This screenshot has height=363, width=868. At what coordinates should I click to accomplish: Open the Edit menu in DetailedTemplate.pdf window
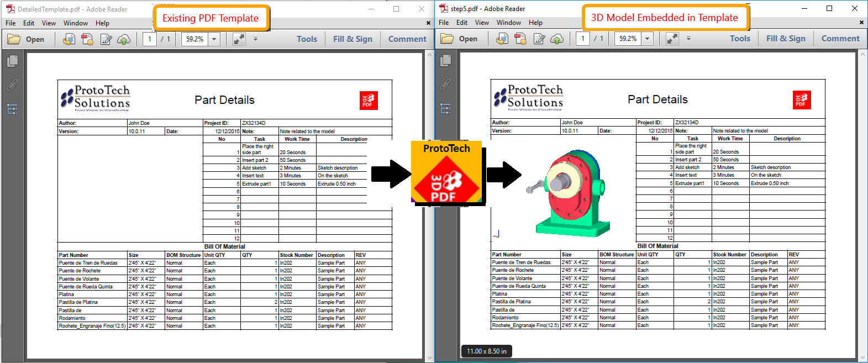point(29,23)
